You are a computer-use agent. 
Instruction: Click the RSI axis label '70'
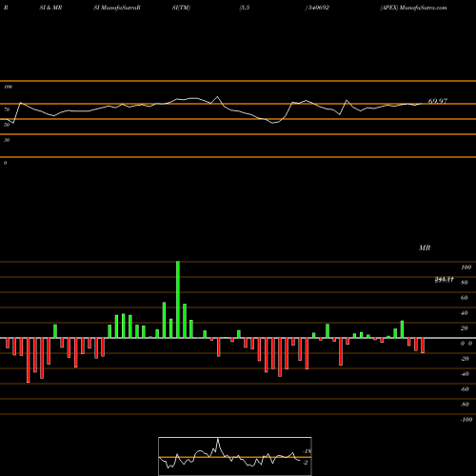(7, 109)
